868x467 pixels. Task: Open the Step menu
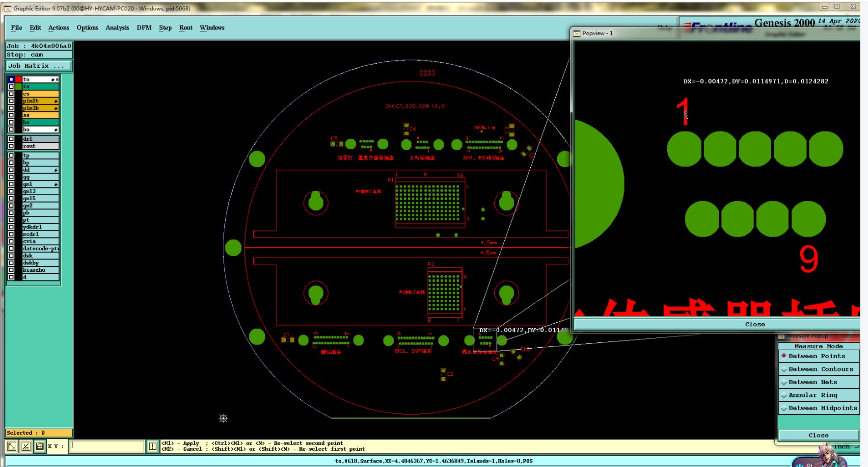point(165,27)
